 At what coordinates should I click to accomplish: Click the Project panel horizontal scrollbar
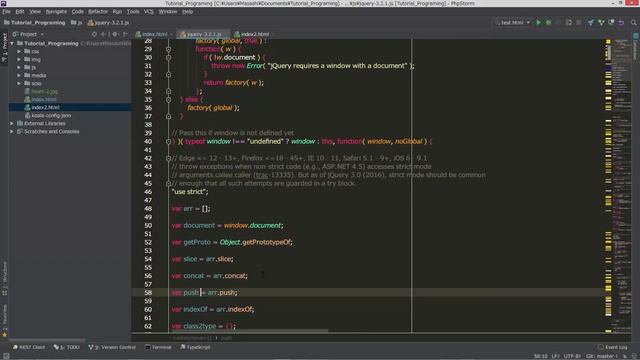(x=47, y=340)
